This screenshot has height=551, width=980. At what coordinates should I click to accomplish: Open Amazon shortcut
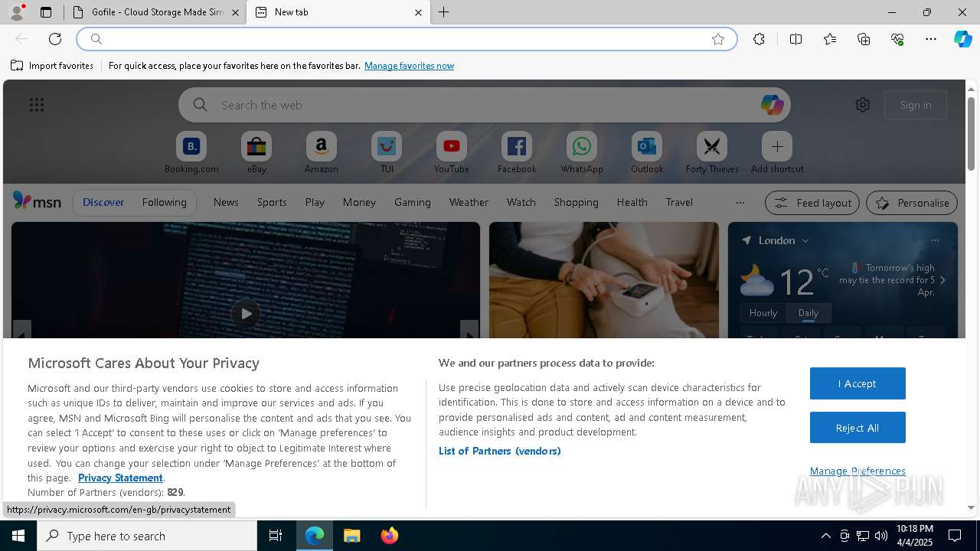pos(322,153)
